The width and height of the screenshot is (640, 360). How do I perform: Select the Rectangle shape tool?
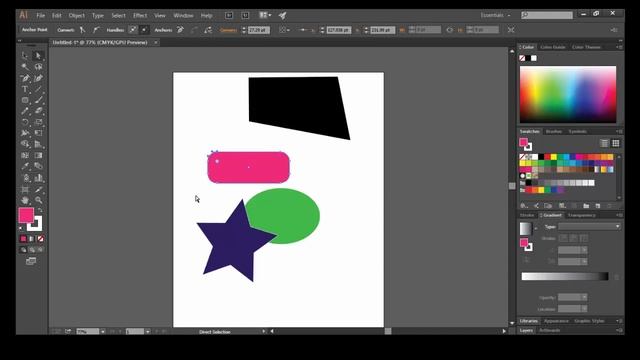click(x=25, y=100)
